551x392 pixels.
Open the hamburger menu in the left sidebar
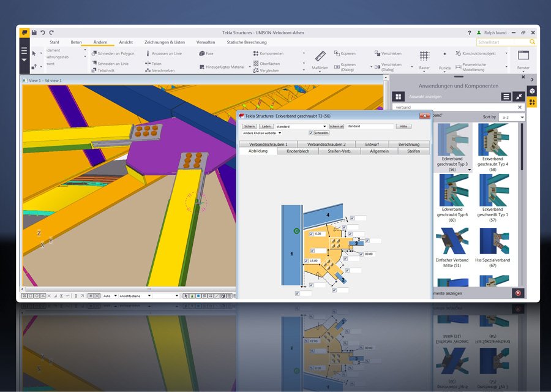click(24, 51)
